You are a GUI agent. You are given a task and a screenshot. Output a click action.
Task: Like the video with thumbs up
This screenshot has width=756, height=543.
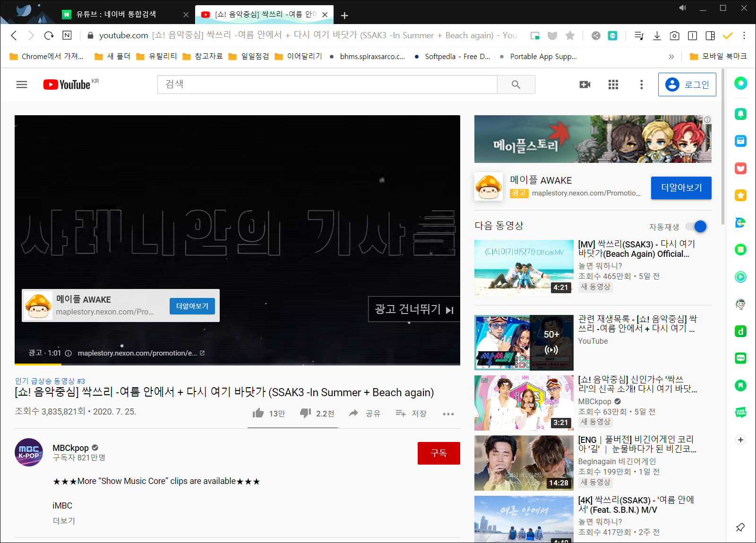(258, 413)
